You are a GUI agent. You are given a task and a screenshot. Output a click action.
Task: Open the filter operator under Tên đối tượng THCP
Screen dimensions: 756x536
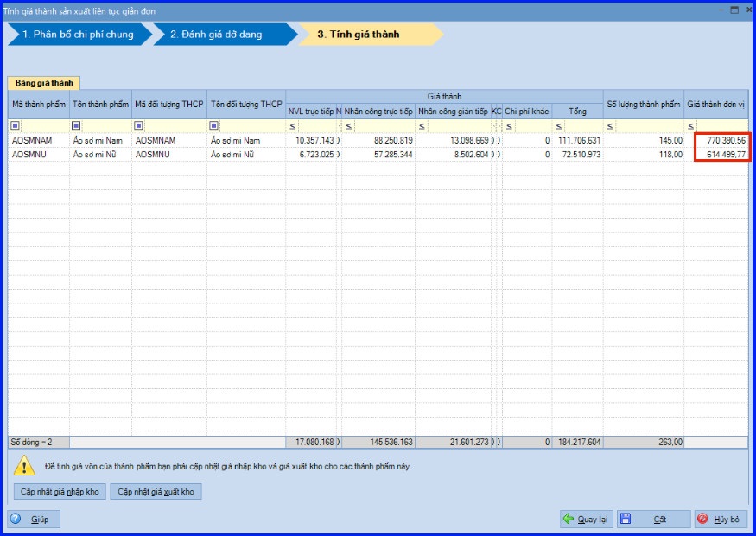214,125
